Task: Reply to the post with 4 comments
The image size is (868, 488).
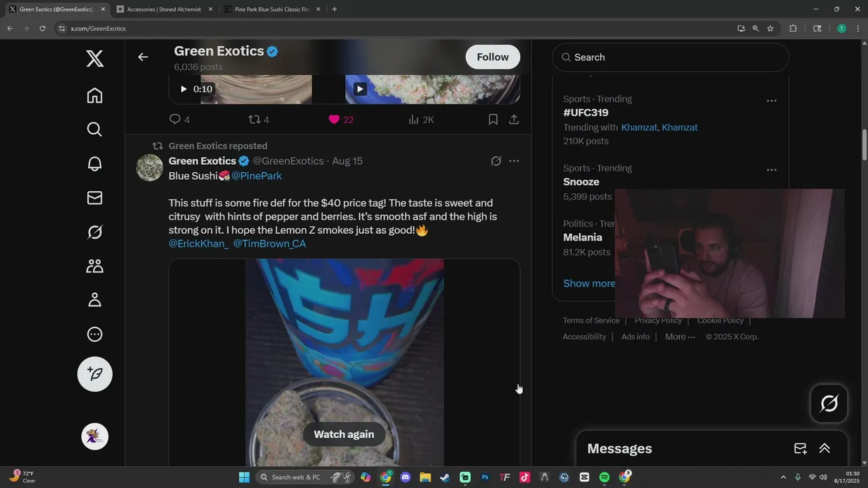Action: coord(180,119)
